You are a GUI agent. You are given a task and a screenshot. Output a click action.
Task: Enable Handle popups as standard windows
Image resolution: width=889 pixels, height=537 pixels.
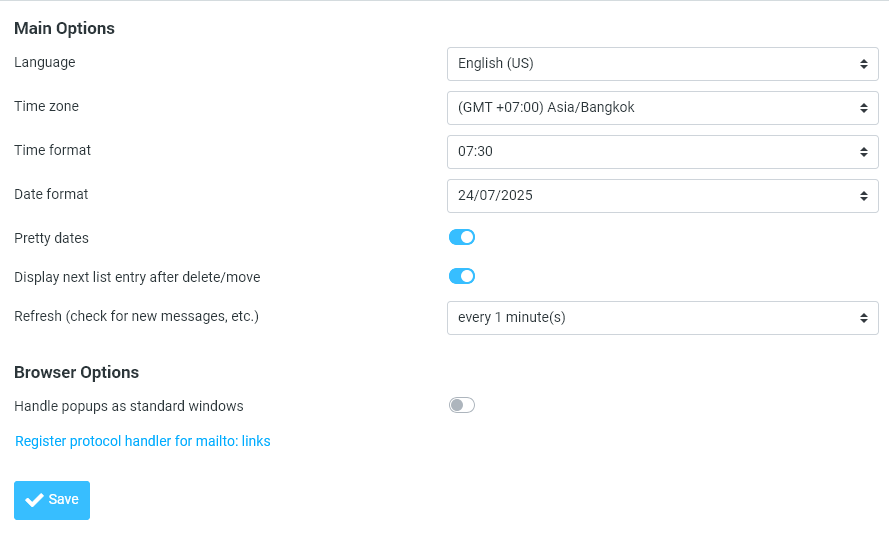click(x=461, y=405)
